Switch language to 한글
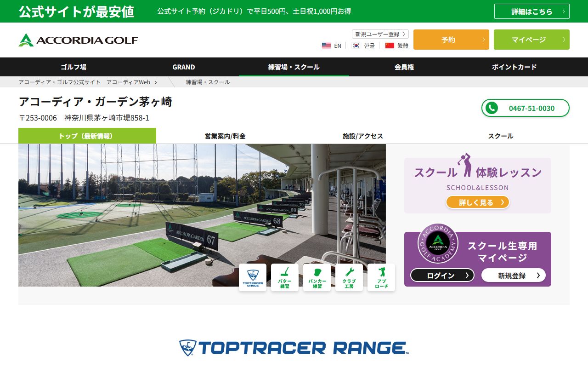Viewport: 588px width, 368px height. pyautogui.click(x=369, y=46)
